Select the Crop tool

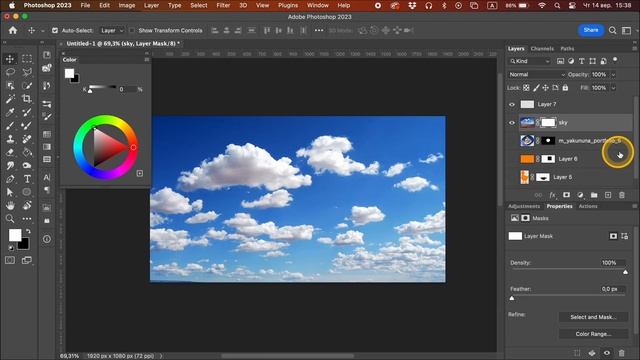coord(27,99)
